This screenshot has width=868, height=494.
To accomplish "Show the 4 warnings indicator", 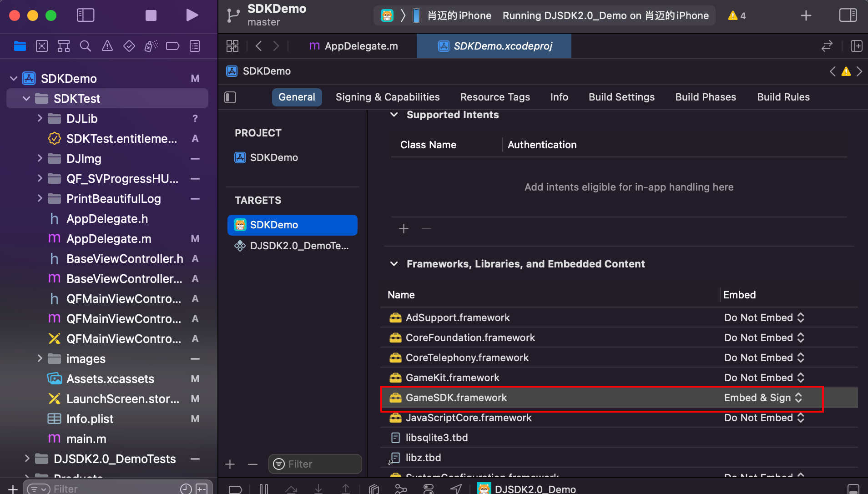I will [737, 15].
